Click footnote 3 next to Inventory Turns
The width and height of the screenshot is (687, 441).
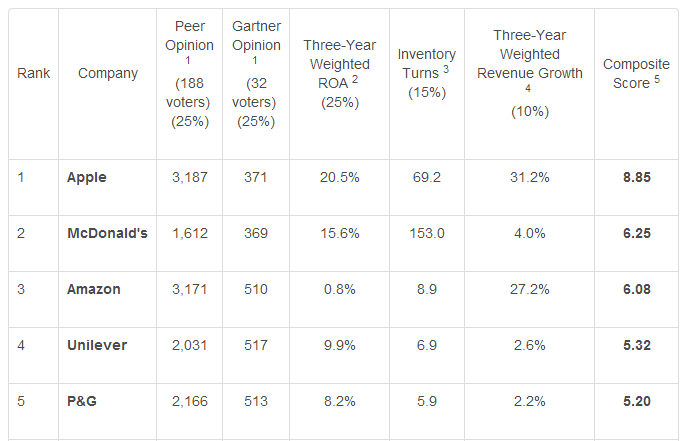[x=446, y=69]
